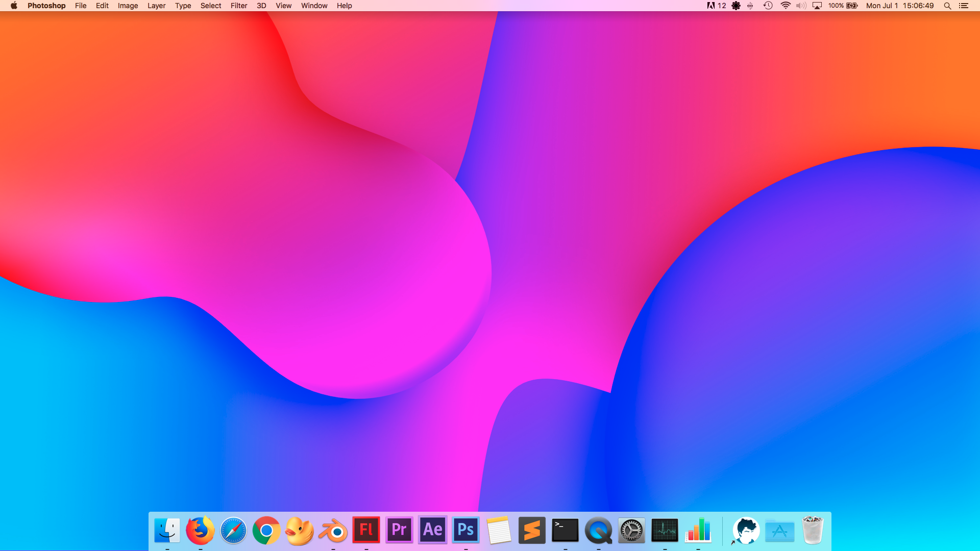
Task: Open Spotlight search magnifier
Action: (x=947, y=6)
